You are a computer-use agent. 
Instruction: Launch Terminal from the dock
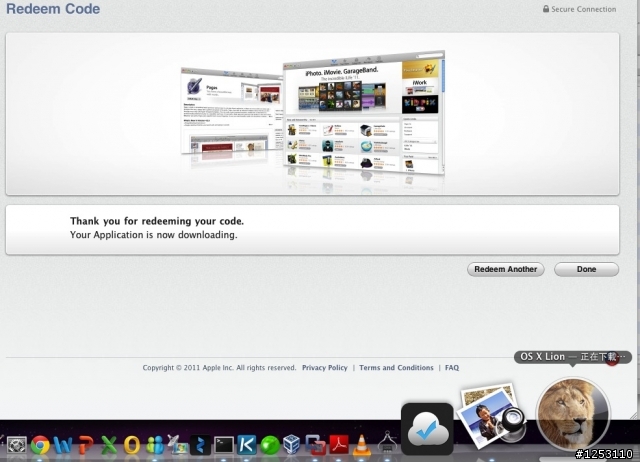pyautogui.click(x=224, y=445)
